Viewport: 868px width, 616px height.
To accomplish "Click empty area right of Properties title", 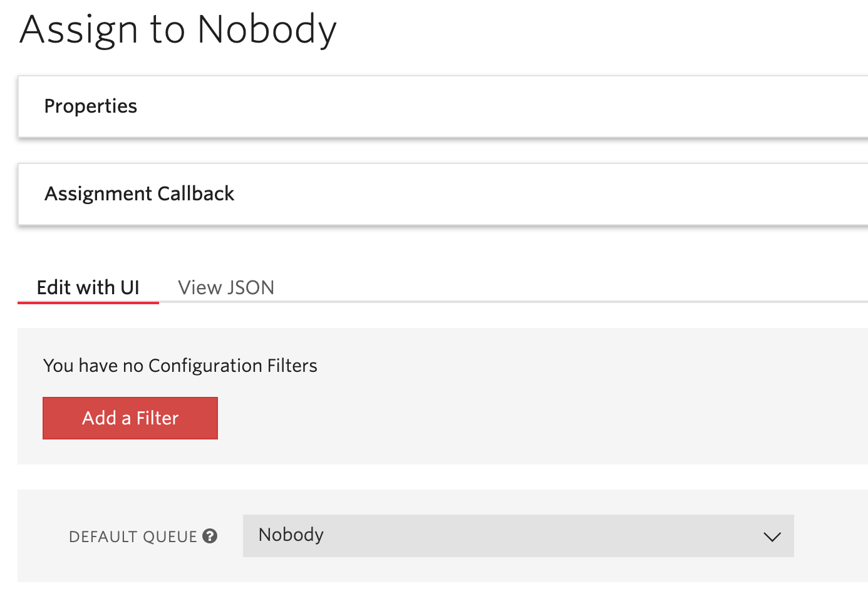I will coord(501,106).
